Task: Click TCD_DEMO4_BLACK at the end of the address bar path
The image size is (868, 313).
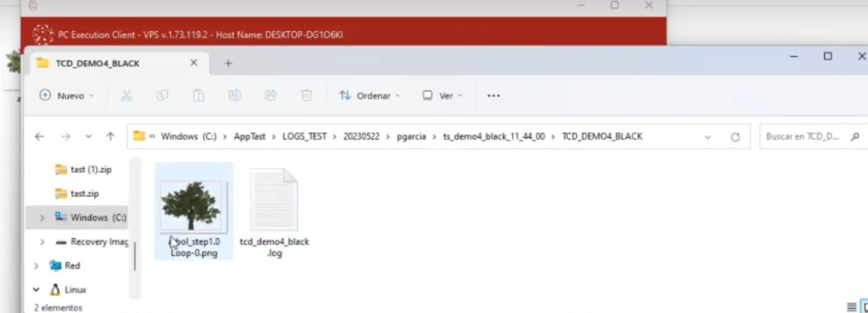Action: click(x=602, y=136)
